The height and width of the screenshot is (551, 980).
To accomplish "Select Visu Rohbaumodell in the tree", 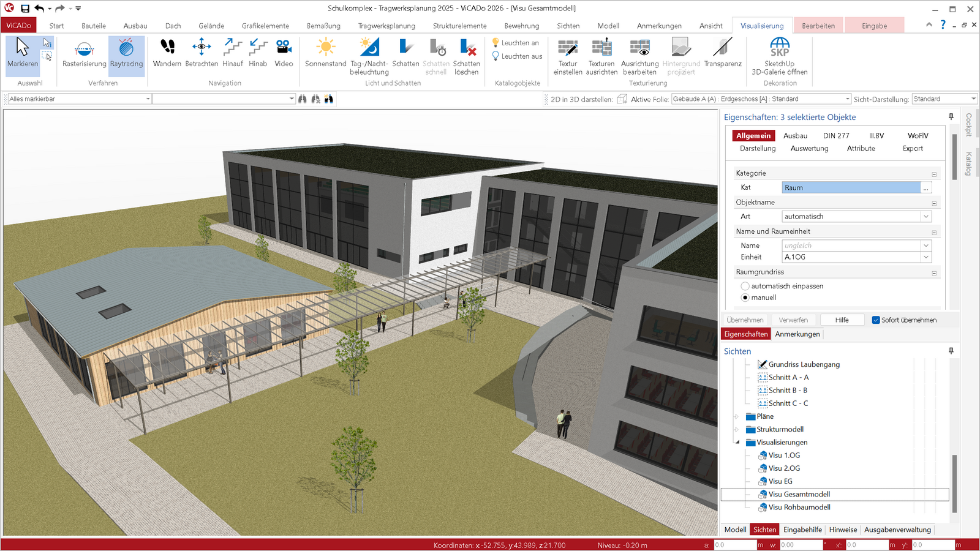I will click(x=799, y=508).
